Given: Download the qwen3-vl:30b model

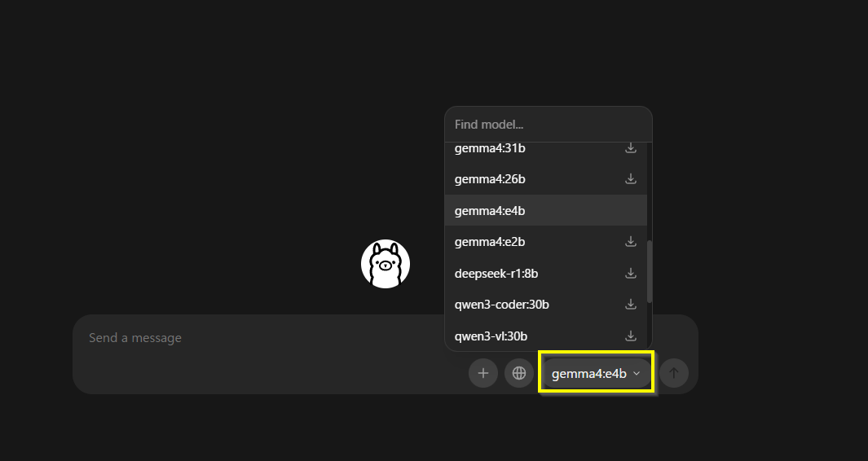Looking at the screenshot, I should click(631, 336).
